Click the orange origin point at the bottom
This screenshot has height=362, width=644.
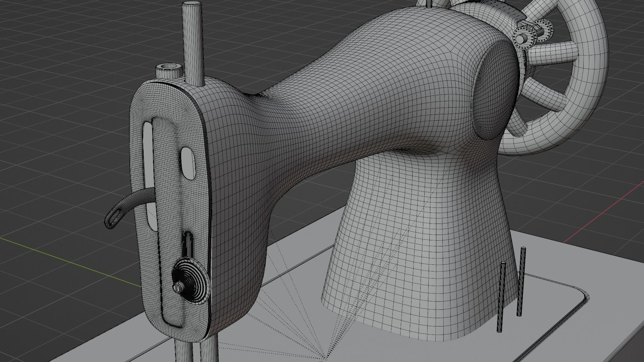326,359
